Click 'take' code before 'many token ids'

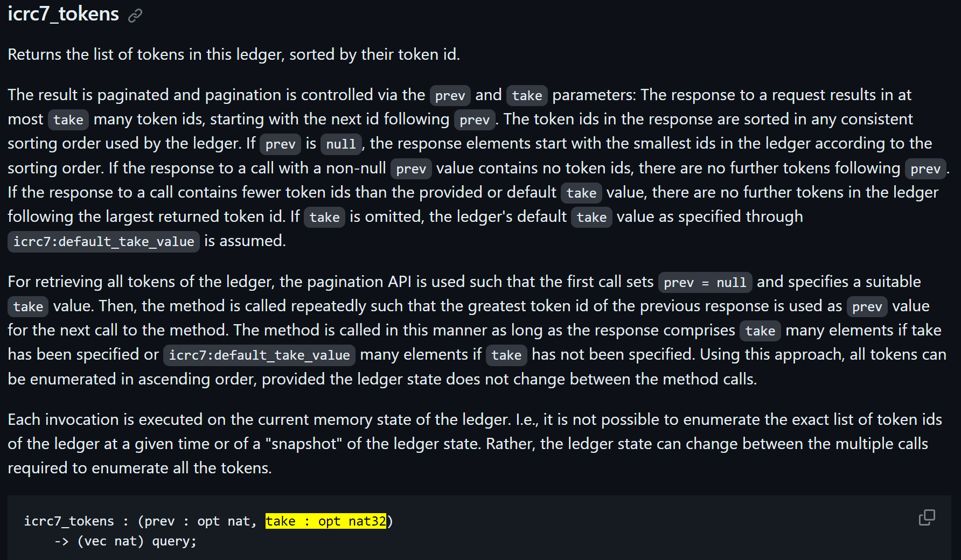[68, 120]
